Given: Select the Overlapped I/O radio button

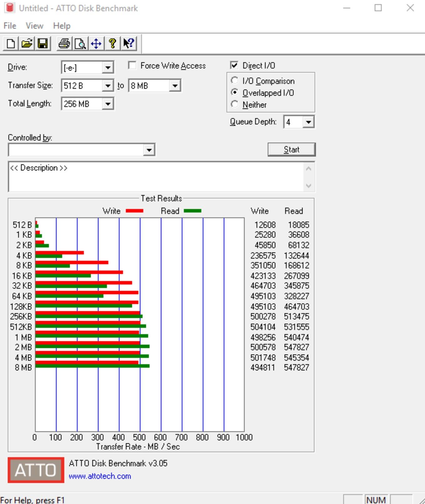Looking at the screenshot, I should pos(234,92).
